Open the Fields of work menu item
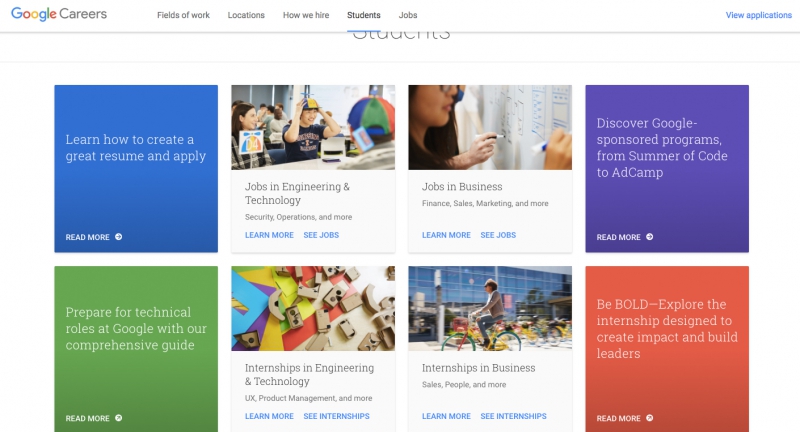 click(x=183, y=15)
